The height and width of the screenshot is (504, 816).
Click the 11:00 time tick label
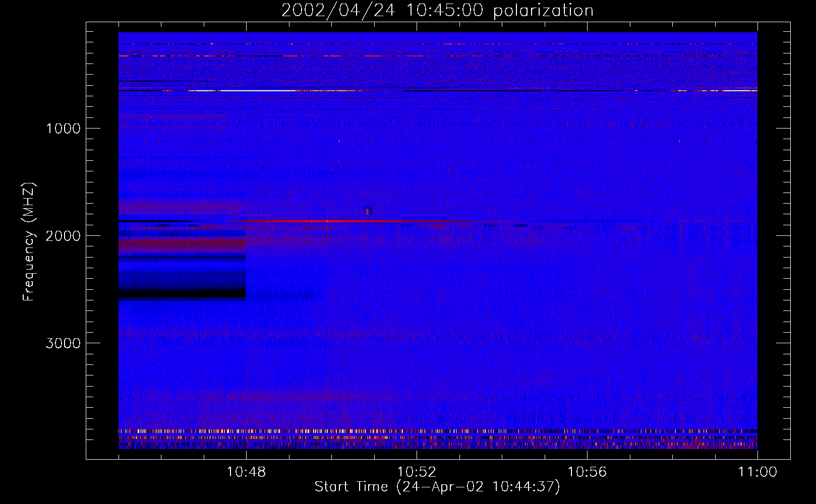[x=757, y=472]
